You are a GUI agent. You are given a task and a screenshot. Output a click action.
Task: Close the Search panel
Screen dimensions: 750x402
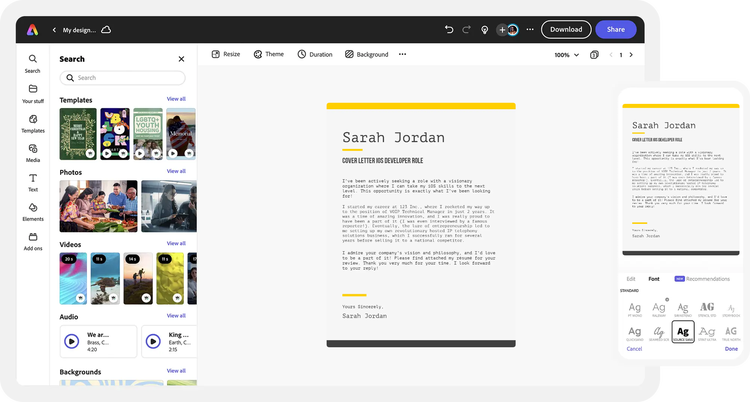pos(181,59)
